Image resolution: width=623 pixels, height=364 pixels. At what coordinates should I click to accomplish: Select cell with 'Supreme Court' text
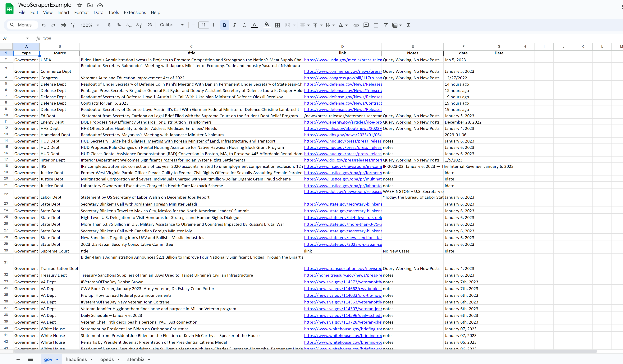click(59, 251)
